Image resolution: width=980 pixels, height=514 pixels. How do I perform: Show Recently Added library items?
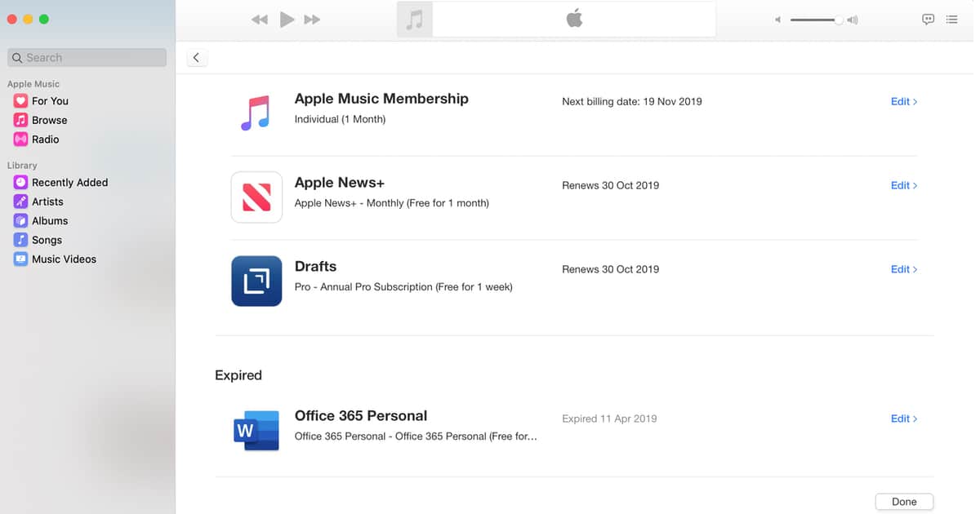click(69, 183)
